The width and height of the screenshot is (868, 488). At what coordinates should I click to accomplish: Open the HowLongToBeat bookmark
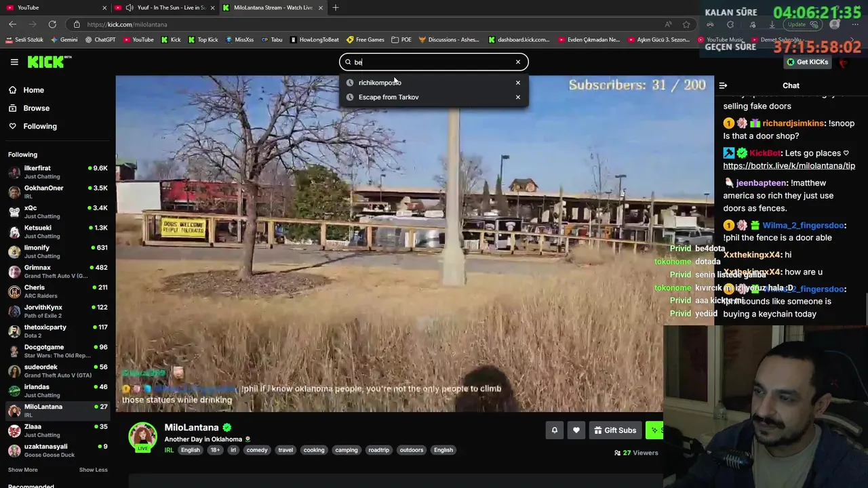[x=314, y=39]
